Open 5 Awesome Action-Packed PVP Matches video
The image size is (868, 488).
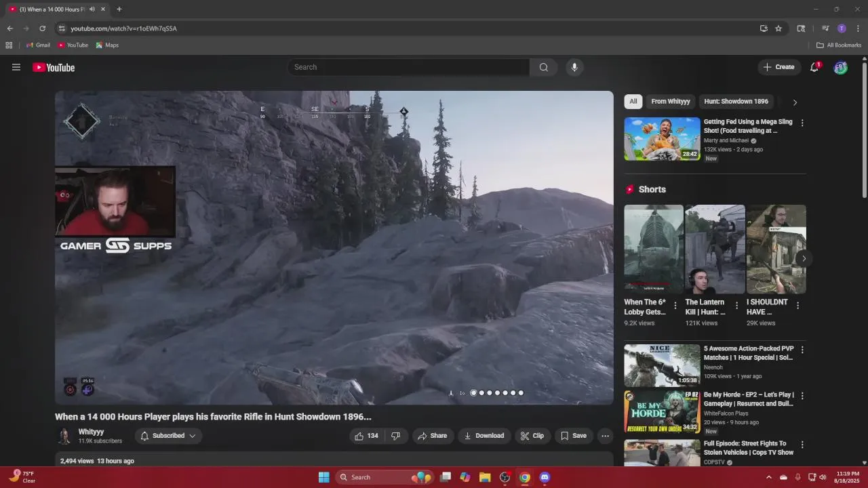pyautogui.click(x=662, y=365)
